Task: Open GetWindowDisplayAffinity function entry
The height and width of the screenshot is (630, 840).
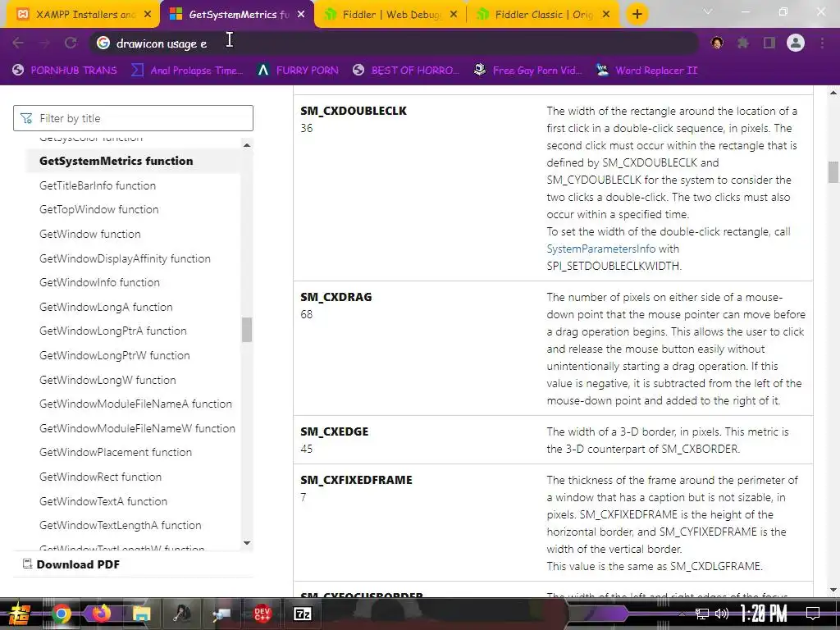Action: (x=125, y=258)
